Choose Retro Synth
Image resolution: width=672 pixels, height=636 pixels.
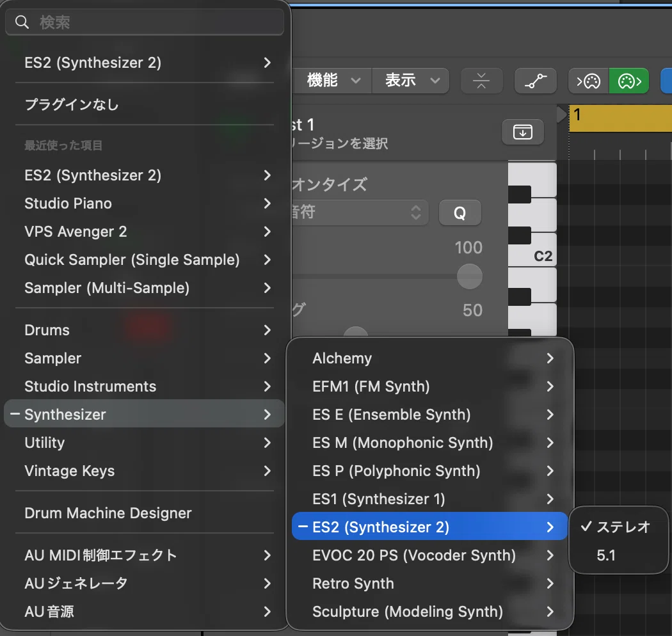tap(430, 584)
